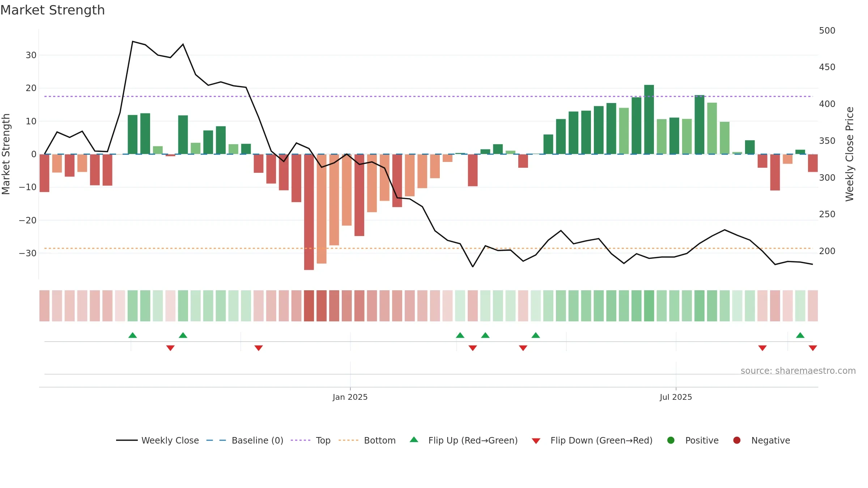
Task: Click the Market Strength chart title
Action: pos(52,10)
